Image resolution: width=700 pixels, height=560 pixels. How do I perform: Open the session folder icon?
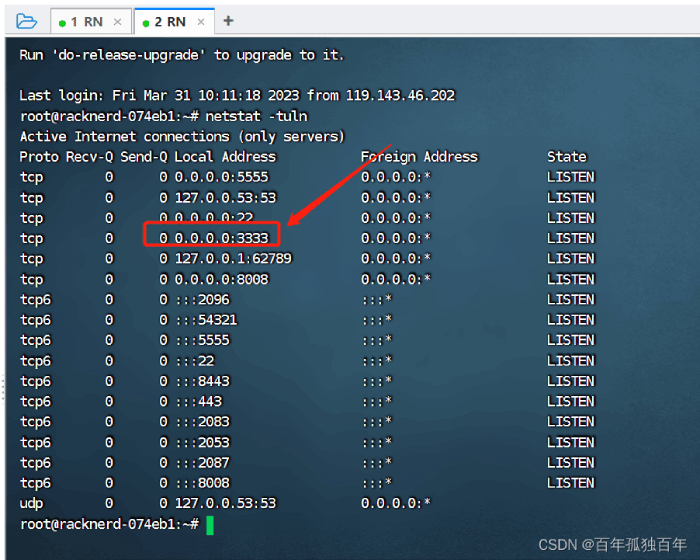[x=26, y=21]
